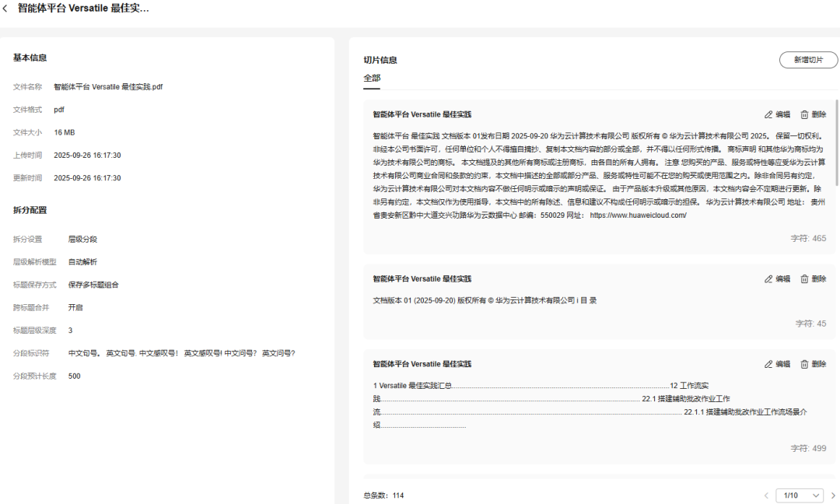Go to the next page of slices
840x504 pixels.
pos(833,495)
